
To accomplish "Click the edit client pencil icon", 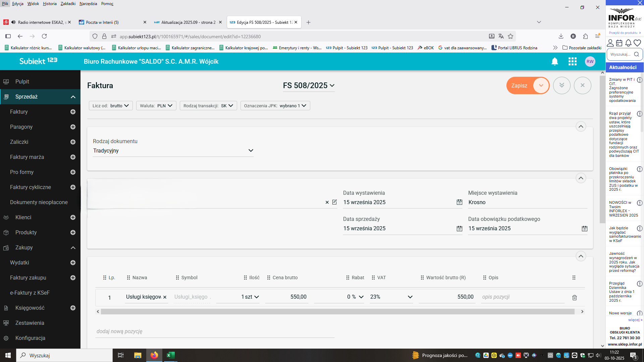I will [334, 202].
